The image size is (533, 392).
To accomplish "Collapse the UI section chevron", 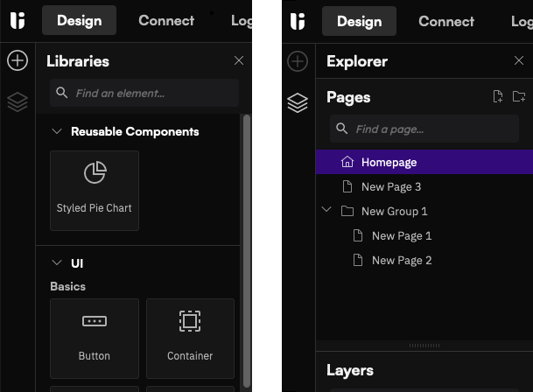I will click(57, 262).
